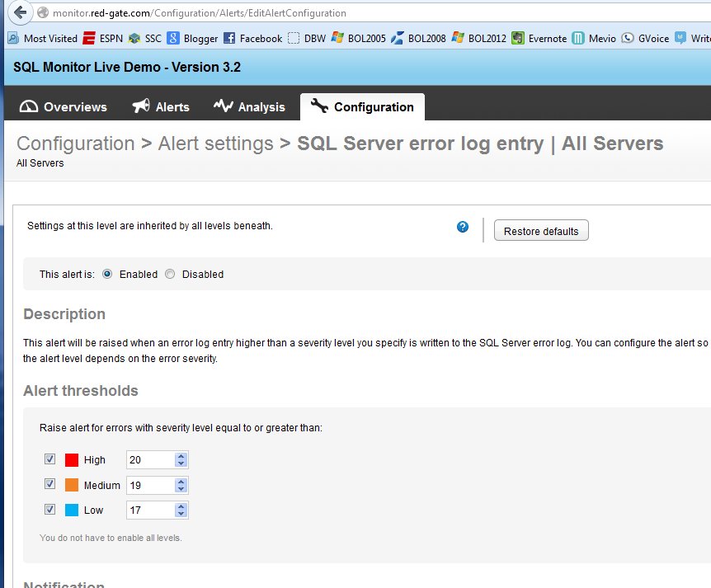Click the blue help question mark icon
This screenshot has height=588, width=711.
click(x=463, y=227)
